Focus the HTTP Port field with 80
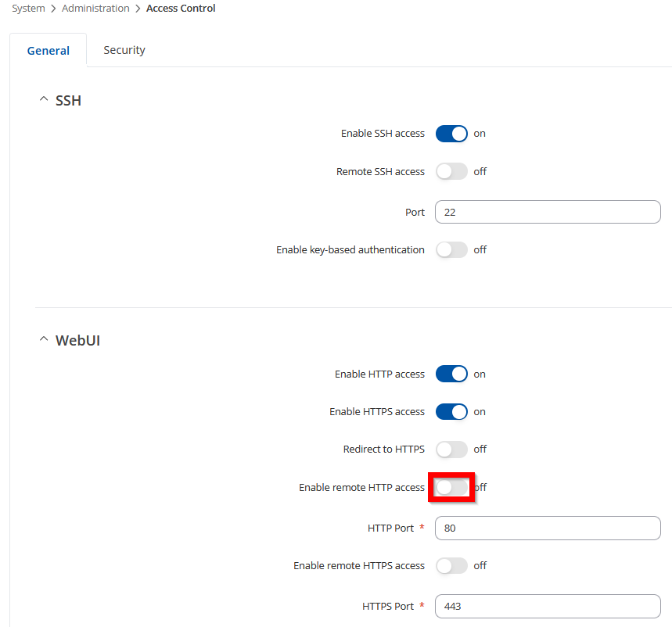The height and width of the screenshot is (627, 672). point(548,528)
